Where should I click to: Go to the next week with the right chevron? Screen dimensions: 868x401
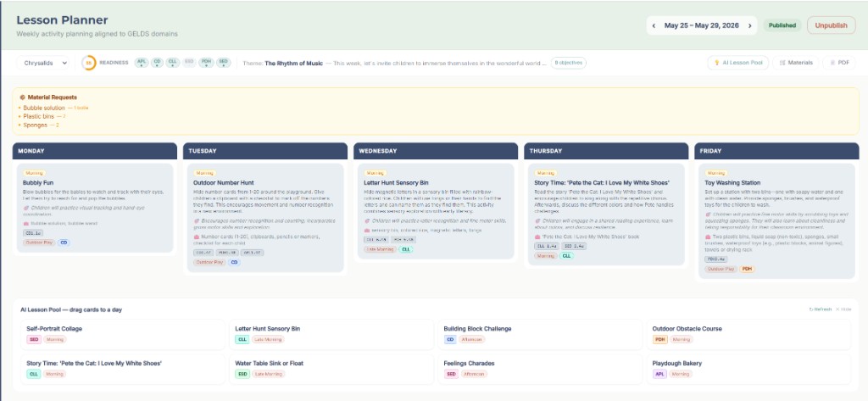coord(749,25)
